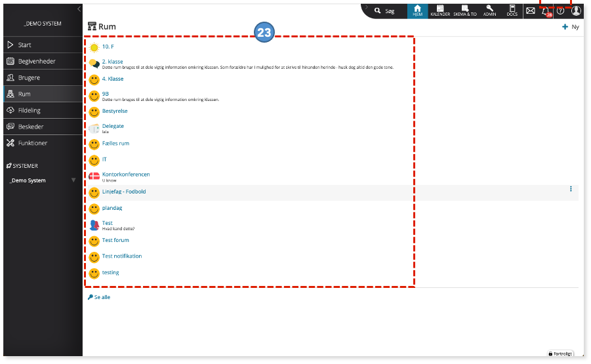Expand the top bar with the chevron

[x=366, y=7]
